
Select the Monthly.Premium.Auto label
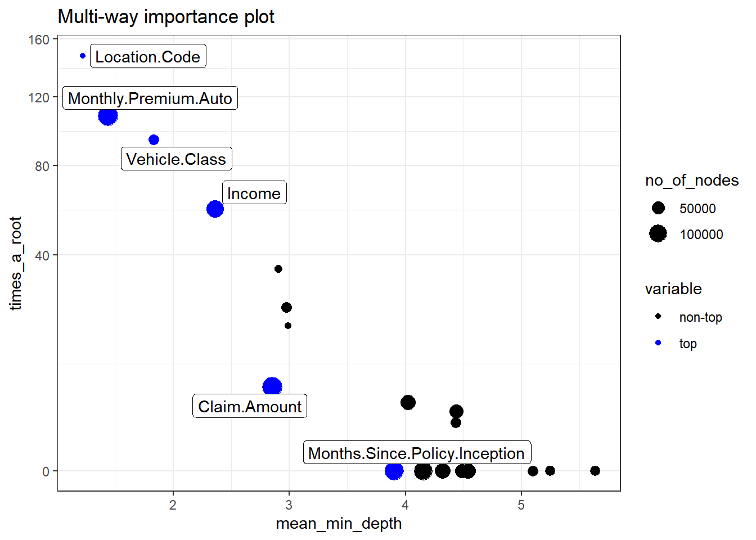[x=150, y=98]
